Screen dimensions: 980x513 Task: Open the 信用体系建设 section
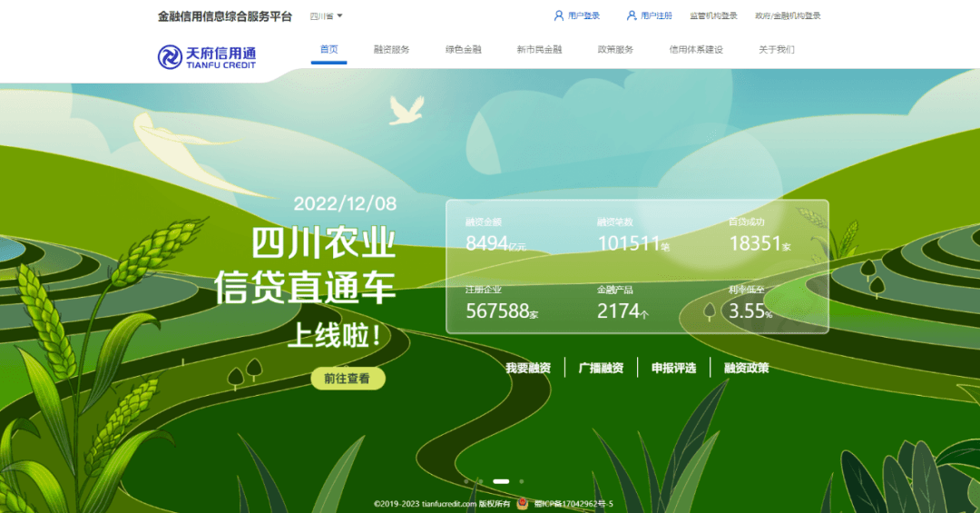[696, 49]
